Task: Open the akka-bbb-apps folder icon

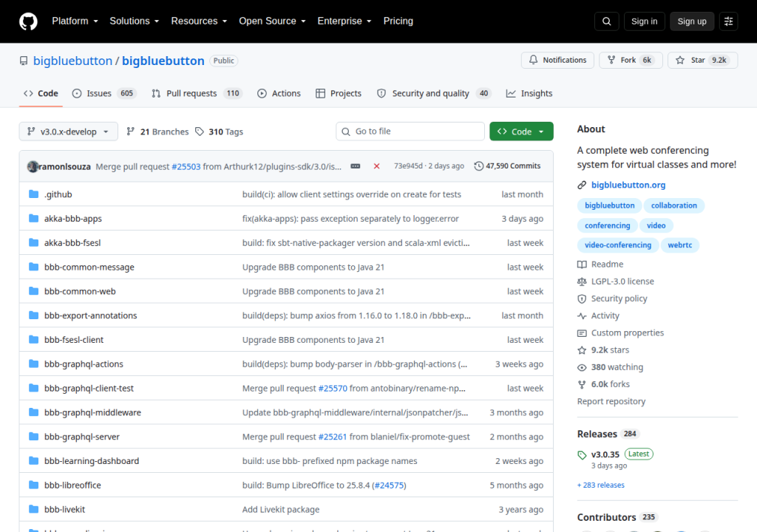Action: (x=34, y=218)
